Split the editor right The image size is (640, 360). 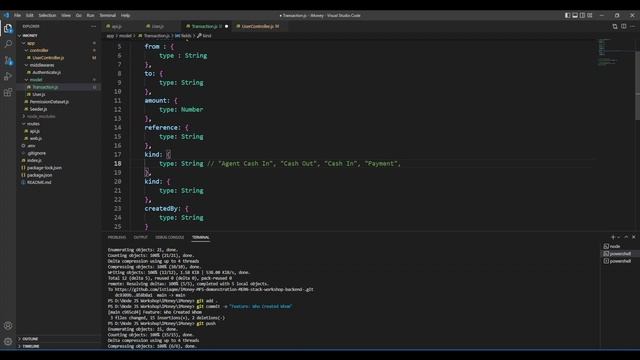point(624,26)
